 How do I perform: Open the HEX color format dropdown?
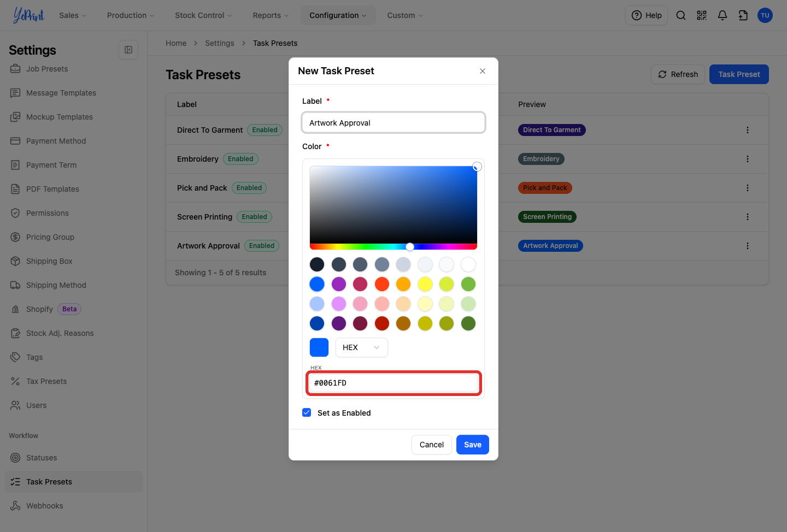coord(361,347)
